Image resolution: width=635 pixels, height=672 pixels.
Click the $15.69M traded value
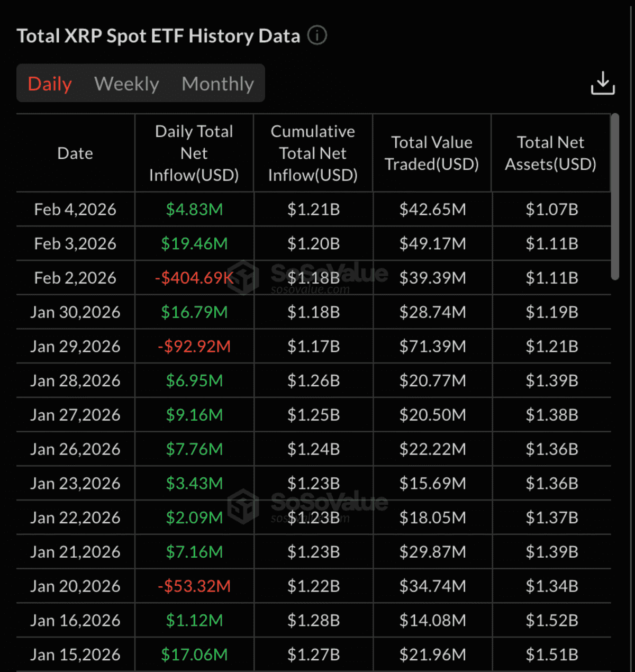[x=432, y=483]
